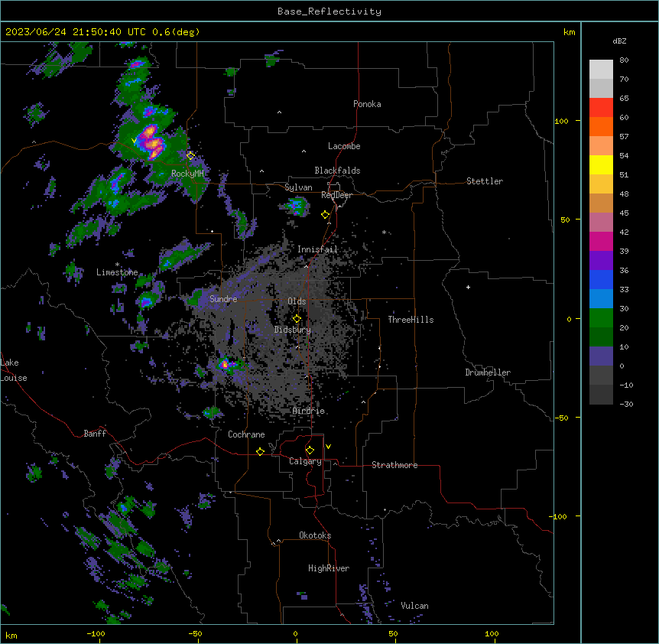The height and width of the screenshot is (644, 659).
Task: Click the red 60–65 dBZ legend swatch
Action: pyautogui.click(x=601, y=108)
